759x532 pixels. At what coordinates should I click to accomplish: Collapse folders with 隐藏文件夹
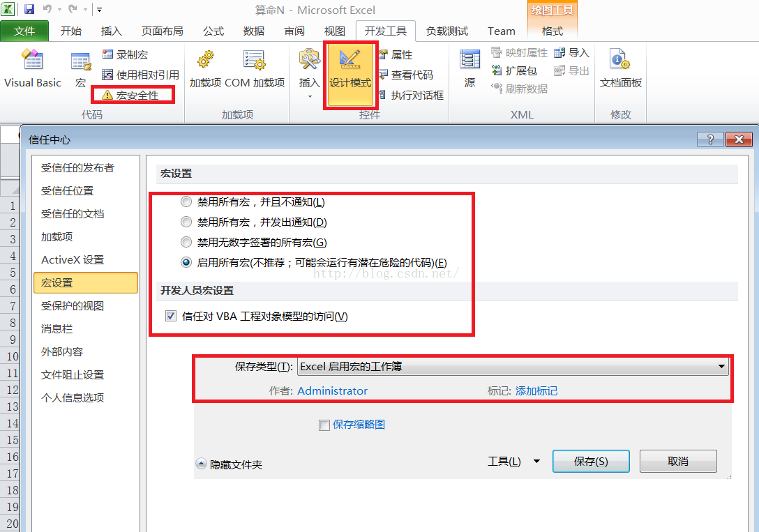229,464
